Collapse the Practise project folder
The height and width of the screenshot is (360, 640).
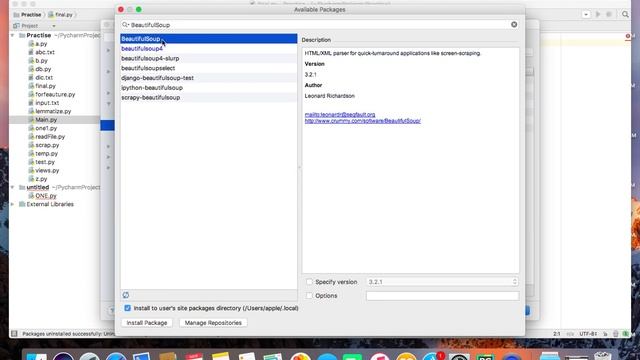point(13,36)
